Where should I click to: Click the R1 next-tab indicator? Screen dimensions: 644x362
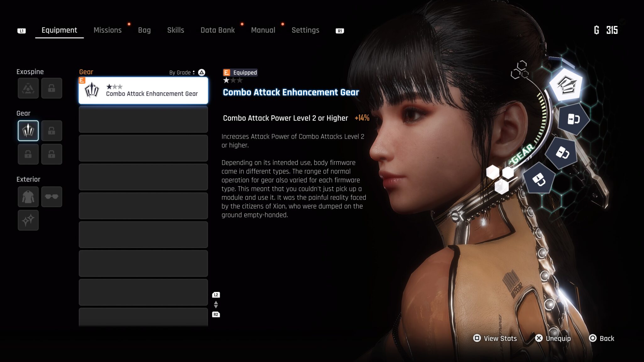coord(340,31)
